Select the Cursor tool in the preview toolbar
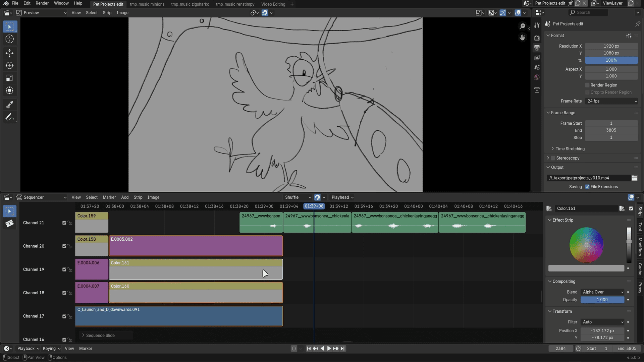Viewport: 644px width, 362px height. click(x=9, y=39)
